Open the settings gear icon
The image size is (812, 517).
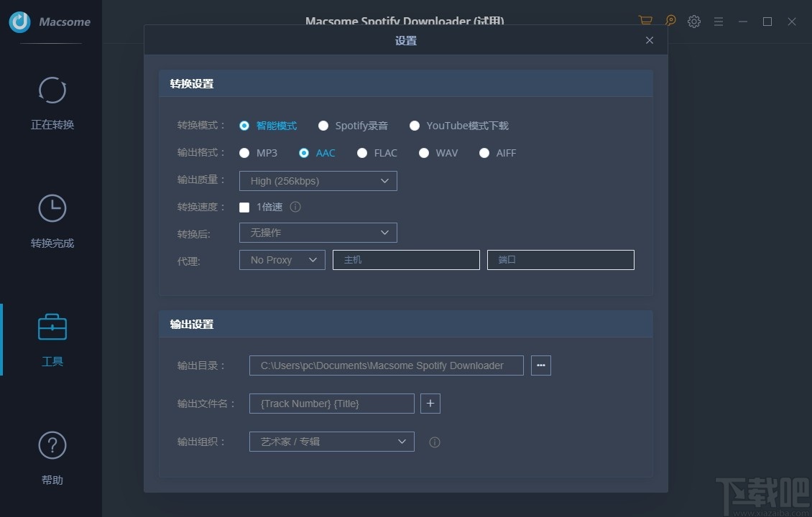click(694, 21)
